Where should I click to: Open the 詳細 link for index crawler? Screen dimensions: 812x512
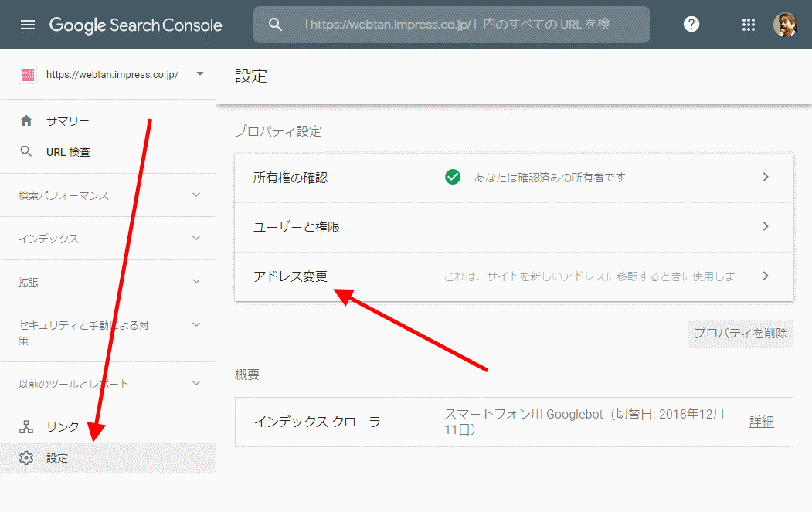point(761,422)
